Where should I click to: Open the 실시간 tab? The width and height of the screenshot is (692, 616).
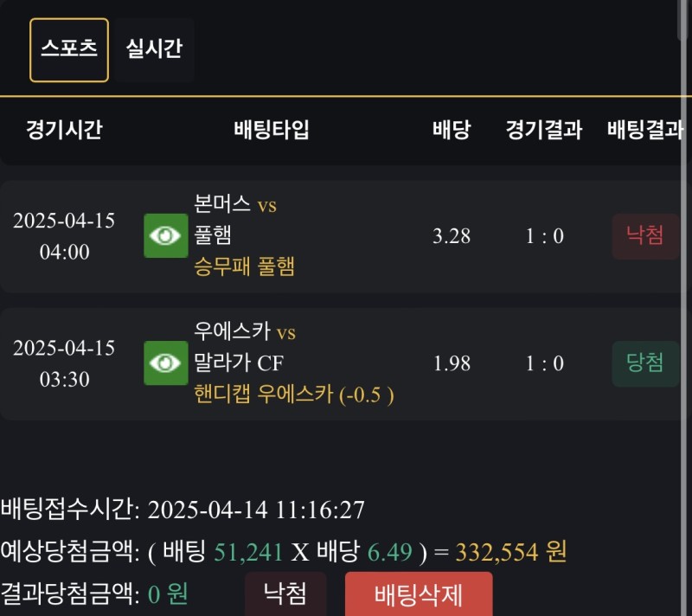click(154, 48)
